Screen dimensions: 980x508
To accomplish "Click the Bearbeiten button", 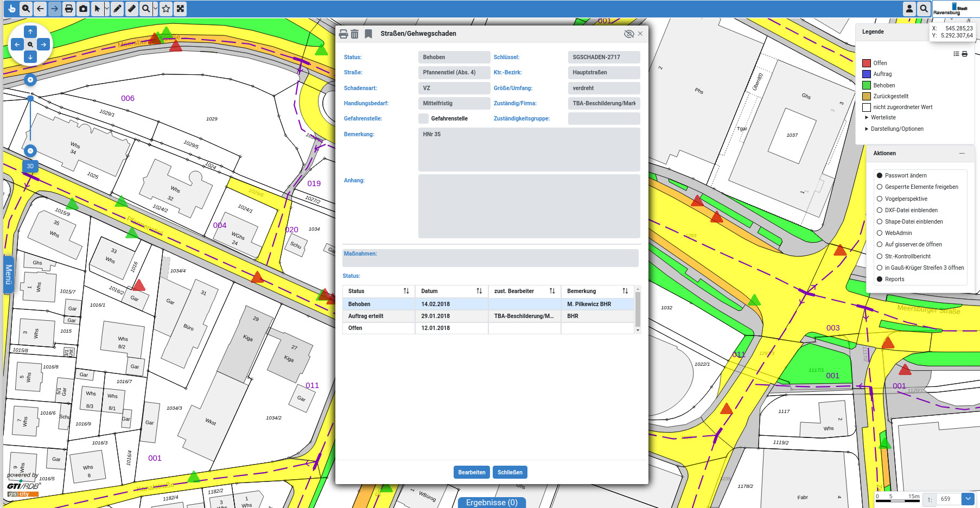I will pos(472,472).
